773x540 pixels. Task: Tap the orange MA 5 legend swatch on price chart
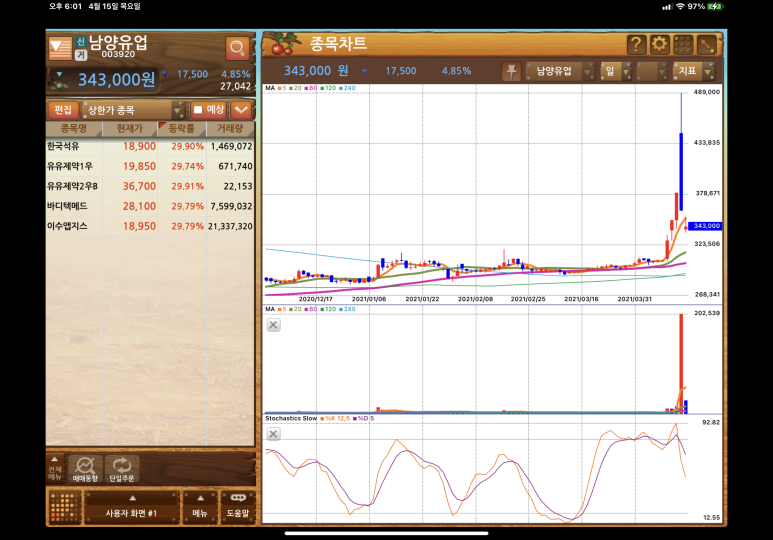(x=282, y=88)
